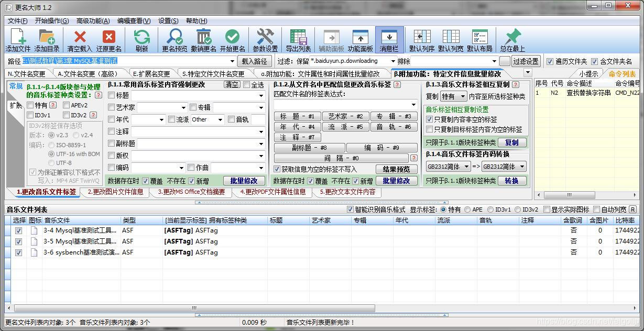Image resolution: width=644 pixels, height=331 pixels.
Task: Toggle 只复制内容非空的标签 checkbox
Action: tap(430, 119)
